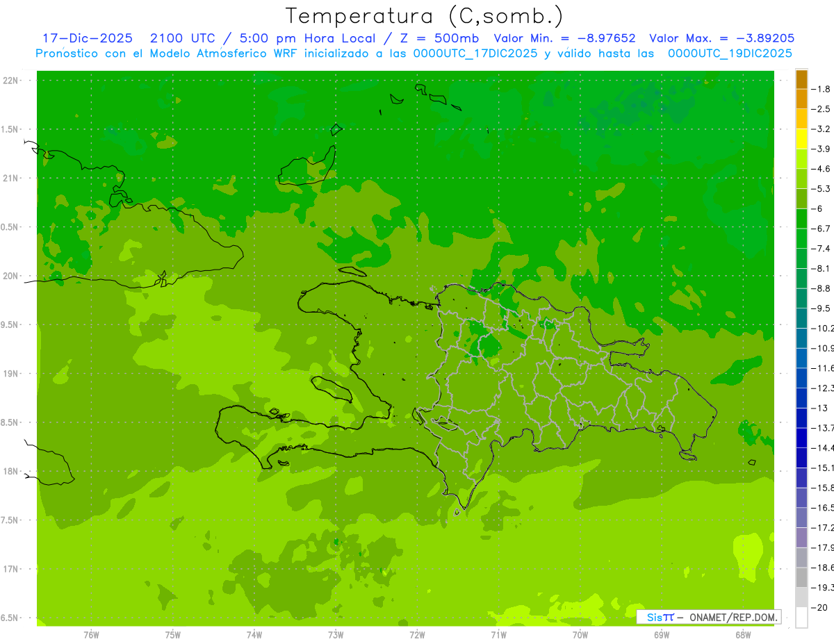The width and height of the screenshot is (834, 644).
Task: Click the 76W longitude axis label
Action: [91, 634]
